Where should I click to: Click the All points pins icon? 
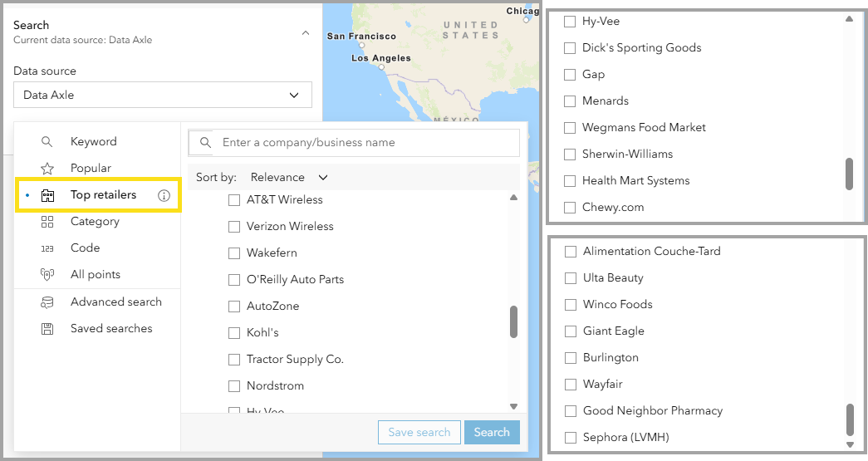click(x=47, y=274)
